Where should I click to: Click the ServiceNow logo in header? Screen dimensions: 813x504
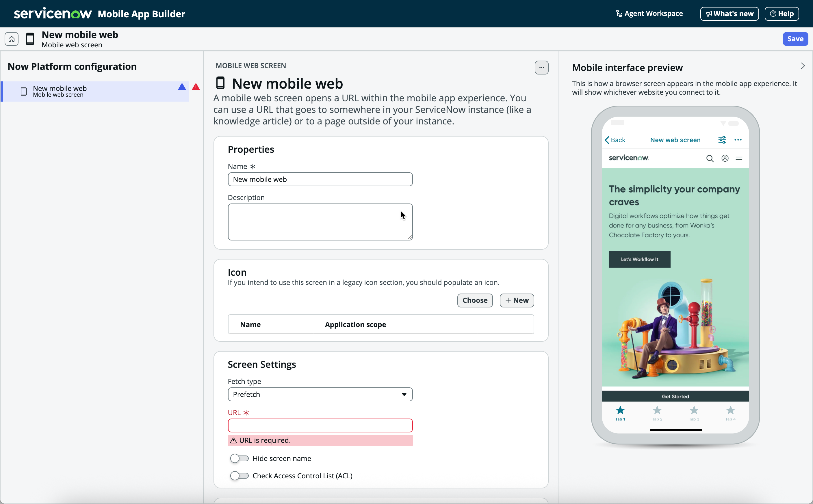(53, 13)
